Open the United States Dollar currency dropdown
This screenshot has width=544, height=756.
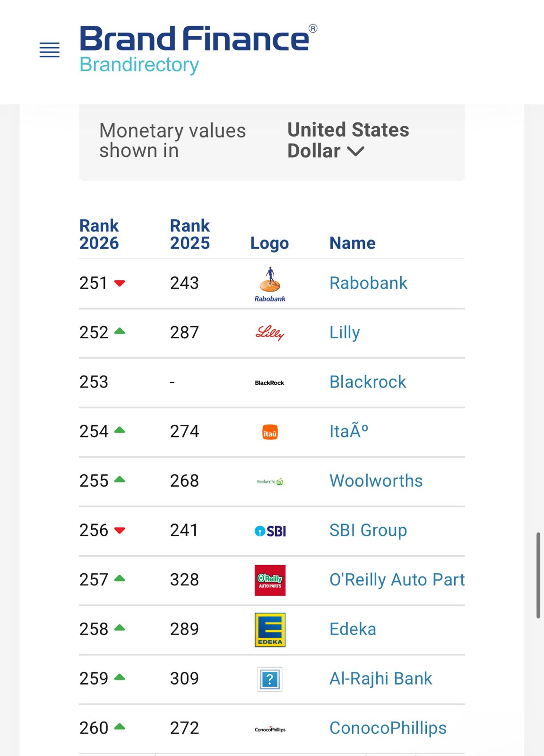pyautogui.click(x=348, y=140)
